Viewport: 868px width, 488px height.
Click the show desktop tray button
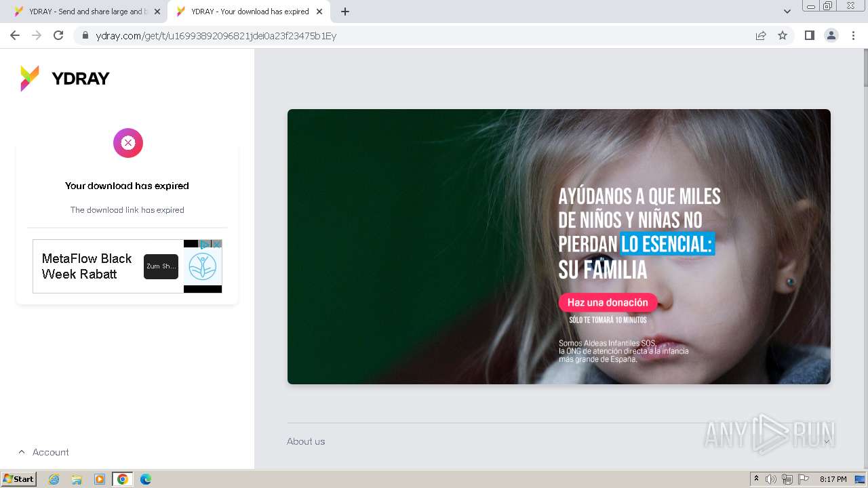(861, 479)
